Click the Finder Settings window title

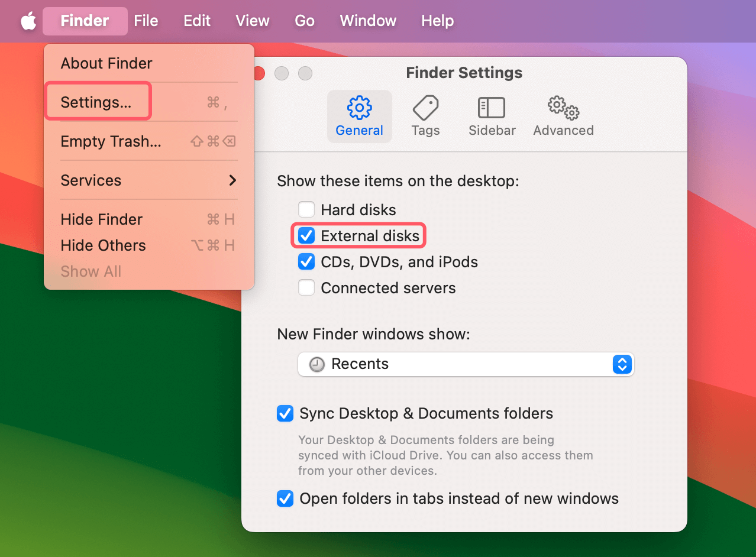[x=464, y=73]
